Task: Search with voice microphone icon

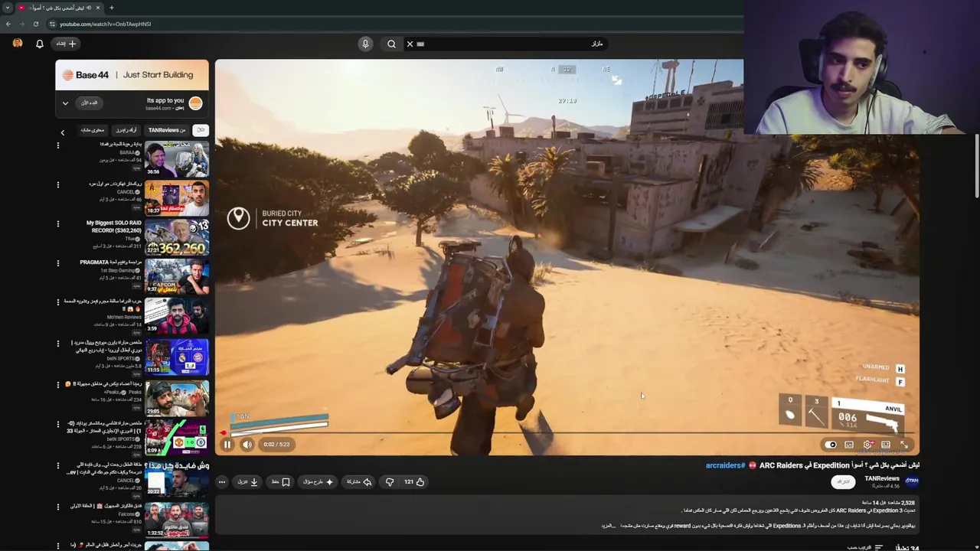Action: click(x=365, y=44)
